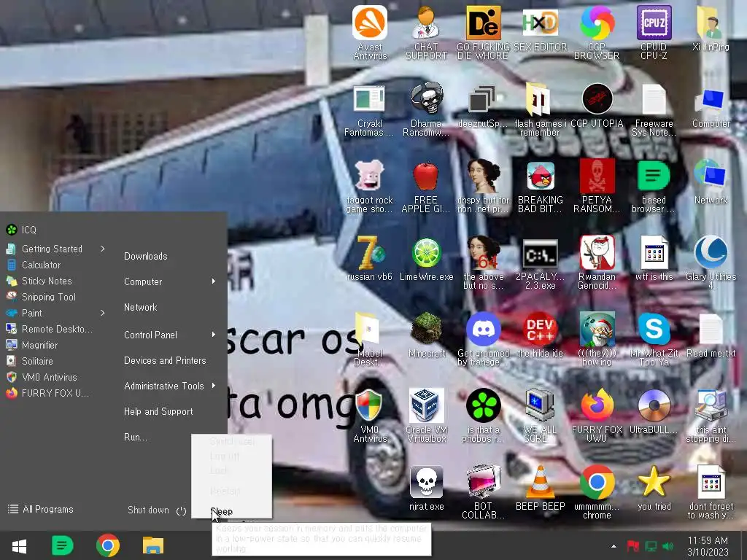Launch Minecraft desktop icon
The image size is (747, 560).
click(x=426, y=335)
